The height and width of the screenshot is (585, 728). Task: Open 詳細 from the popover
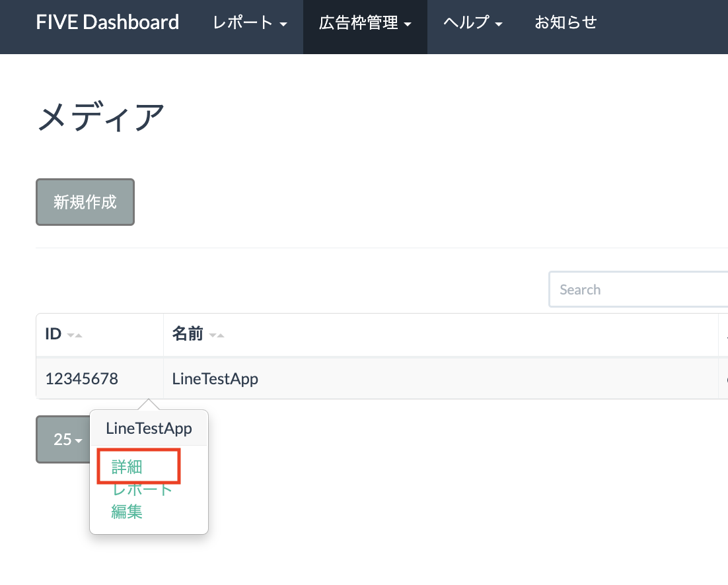(127, 467)
